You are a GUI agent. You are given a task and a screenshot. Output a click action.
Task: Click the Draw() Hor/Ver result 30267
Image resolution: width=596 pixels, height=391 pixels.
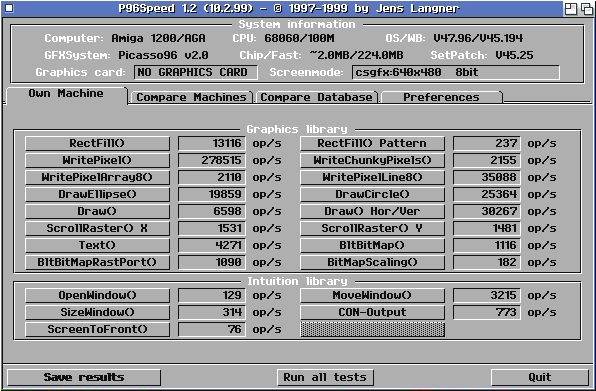pos(487,211)
